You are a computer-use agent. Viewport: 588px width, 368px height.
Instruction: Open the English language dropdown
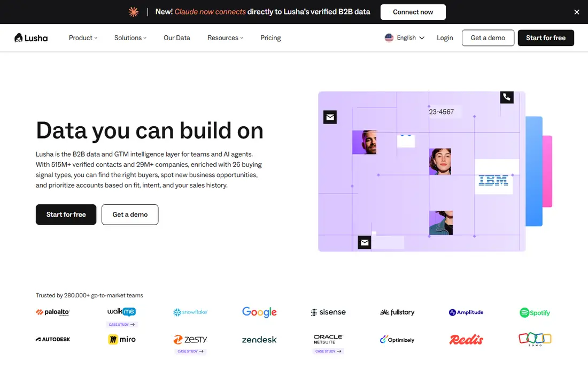tap(405, 38)
